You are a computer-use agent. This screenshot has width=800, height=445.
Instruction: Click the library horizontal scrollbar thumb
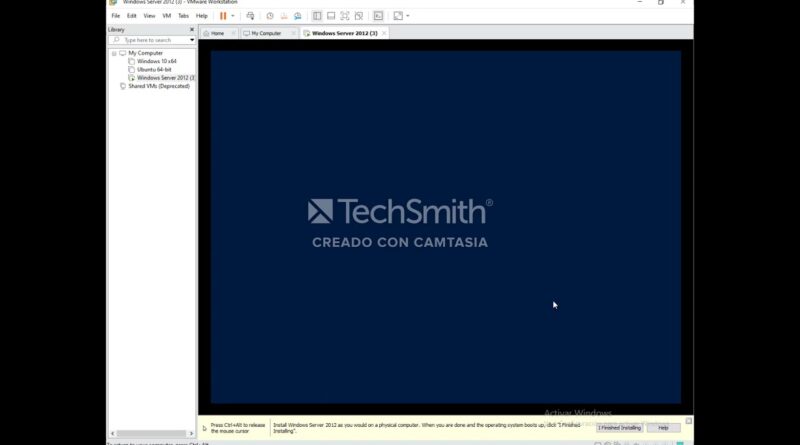[152, 433]
